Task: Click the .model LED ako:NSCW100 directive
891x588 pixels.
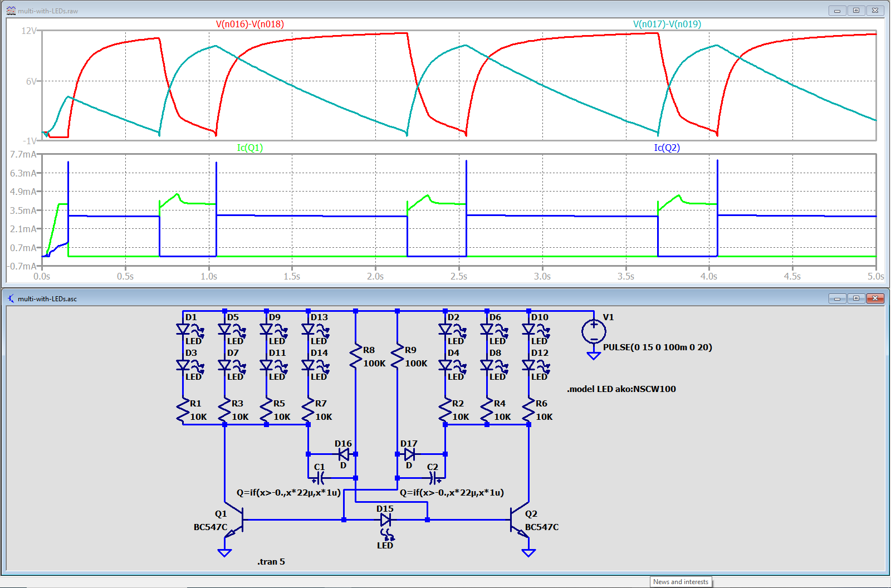Action: click(621, 389)
